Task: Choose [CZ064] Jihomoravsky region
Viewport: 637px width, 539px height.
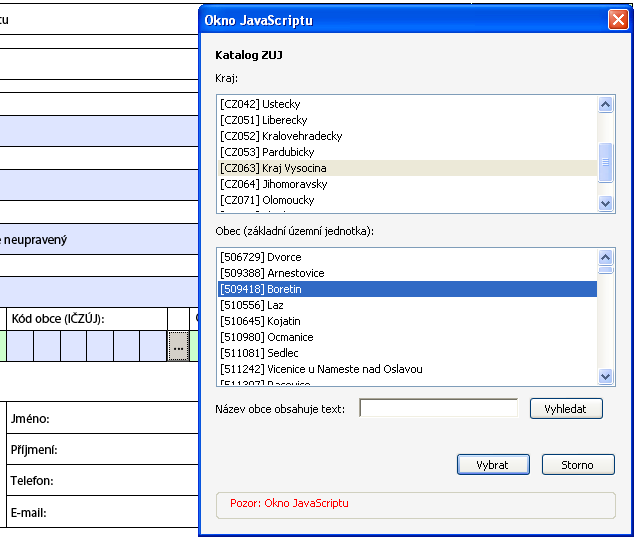Action: 407,184
